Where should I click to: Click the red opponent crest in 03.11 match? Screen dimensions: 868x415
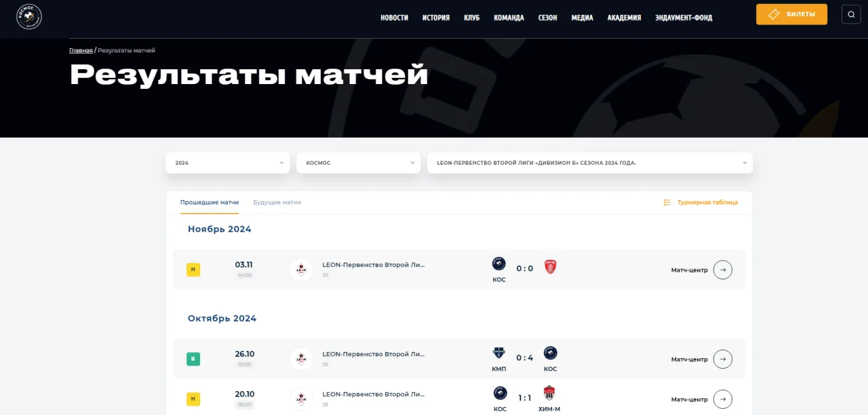click(551, 267)
